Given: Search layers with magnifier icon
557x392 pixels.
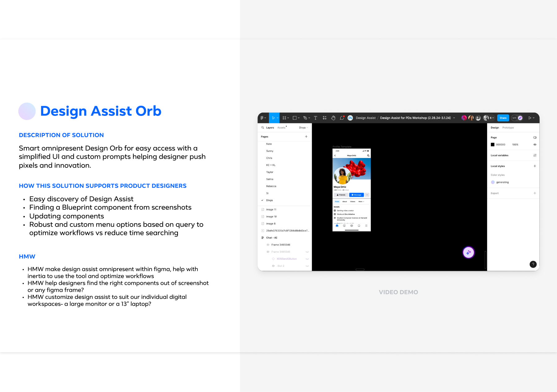Looking at the screenshot, I should tap(263, 128).
